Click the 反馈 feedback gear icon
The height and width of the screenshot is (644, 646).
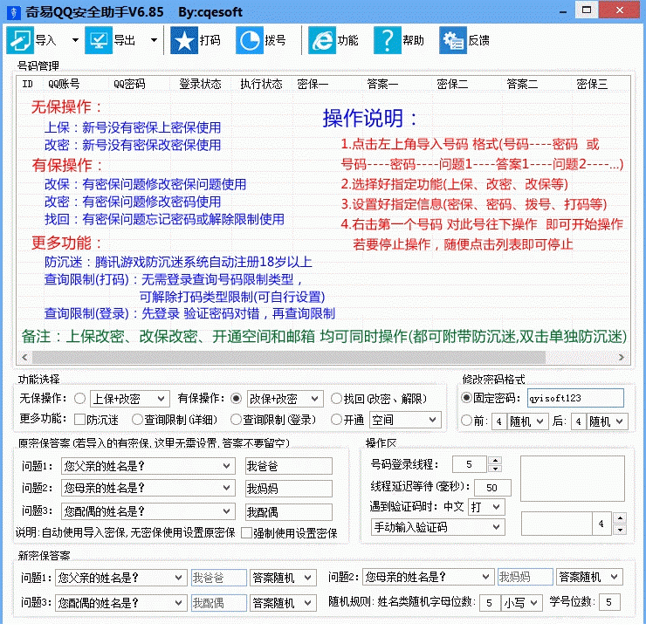pos(453,40)
